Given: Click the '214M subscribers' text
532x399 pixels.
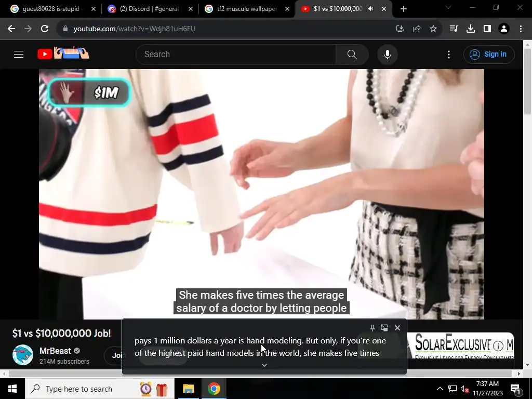Looking at the screenshot, I should point(64,362).
